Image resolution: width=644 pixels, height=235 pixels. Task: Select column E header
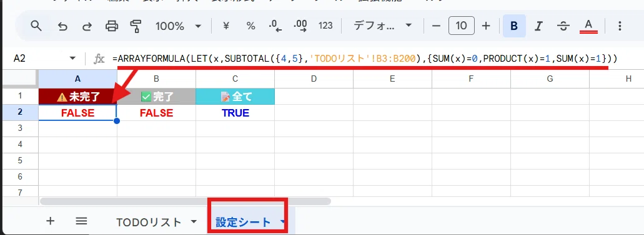tap(393, 79)
